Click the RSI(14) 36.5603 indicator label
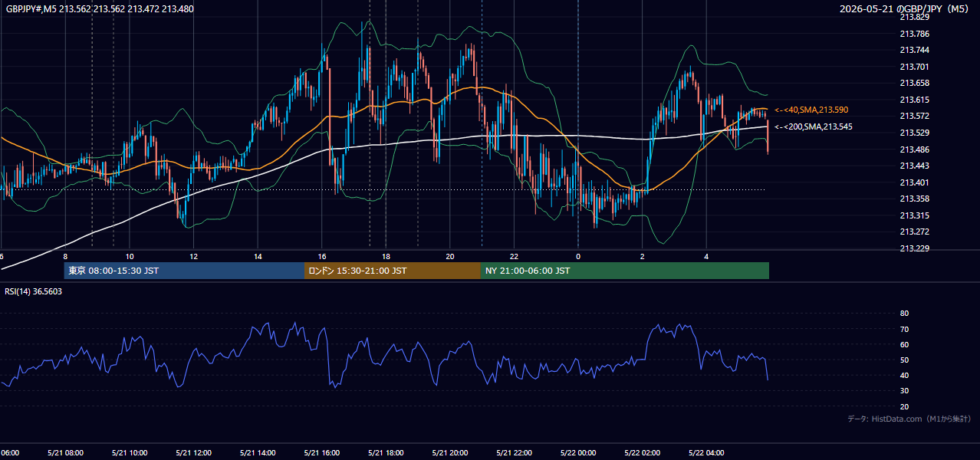 [34, 291]
